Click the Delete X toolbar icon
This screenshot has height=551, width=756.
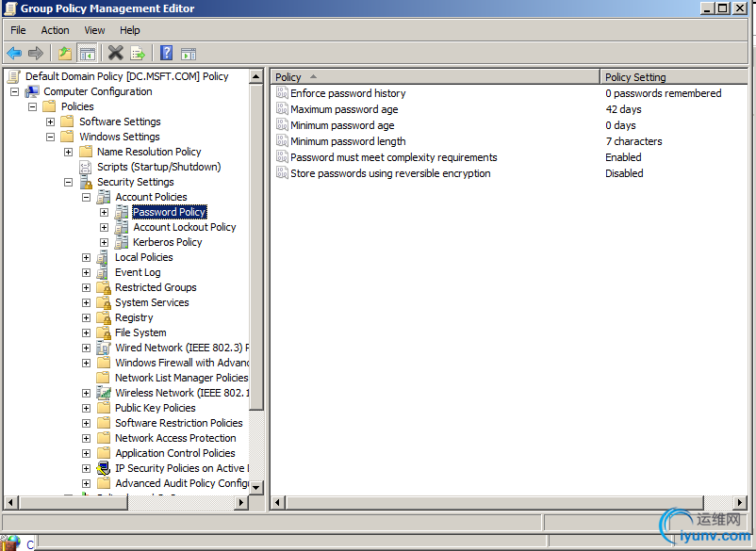click(115, 53)
